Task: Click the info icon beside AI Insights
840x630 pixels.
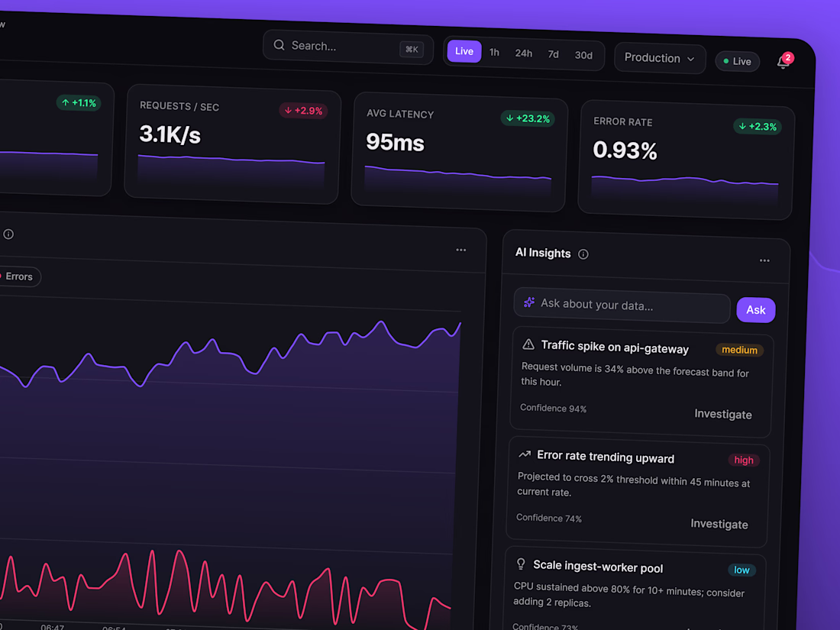Action: point(583,254)
